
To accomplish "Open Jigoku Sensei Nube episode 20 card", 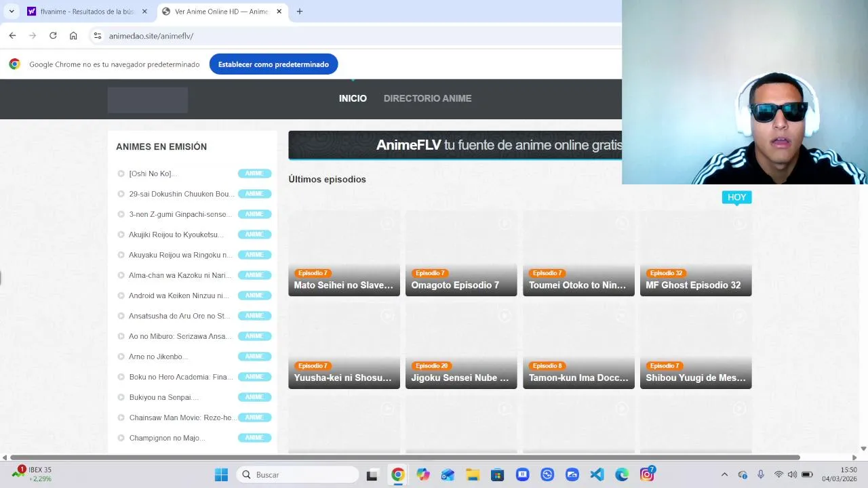I will (x=461, y=346).
